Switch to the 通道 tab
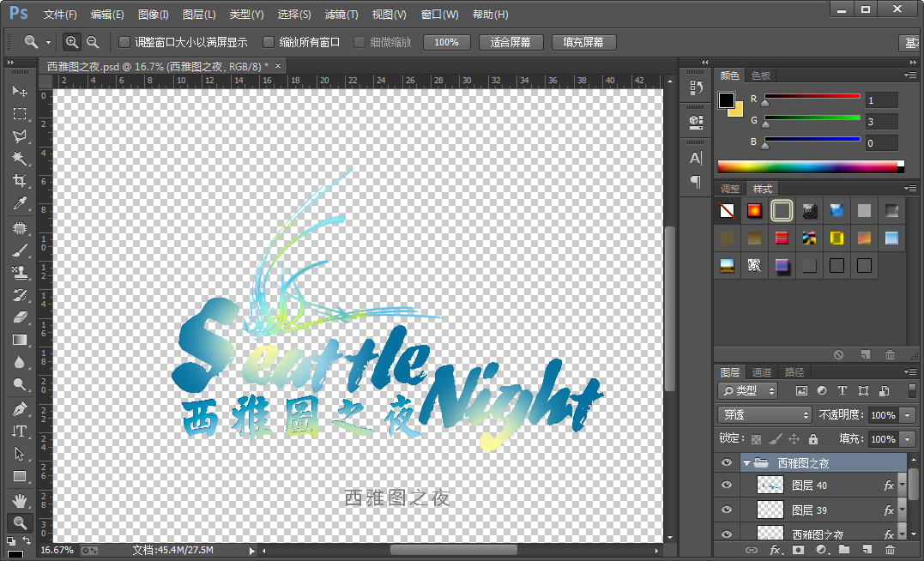 click(761, 372)
